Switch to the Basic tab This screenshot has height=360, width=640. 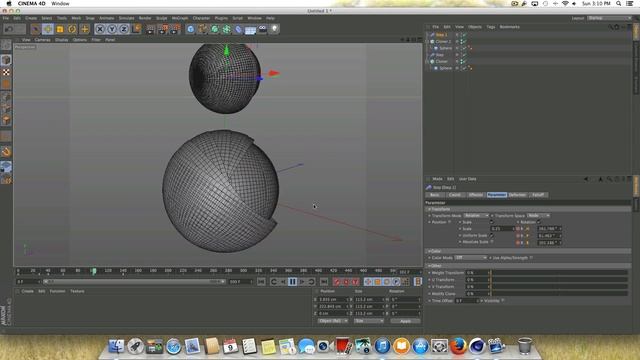point(435,195)
